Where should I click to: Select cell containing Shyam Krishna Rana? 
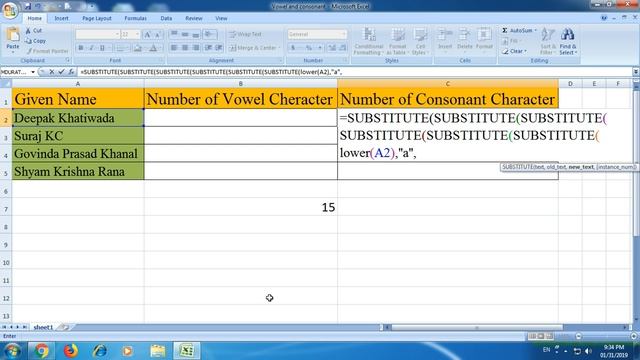(78, 171)
